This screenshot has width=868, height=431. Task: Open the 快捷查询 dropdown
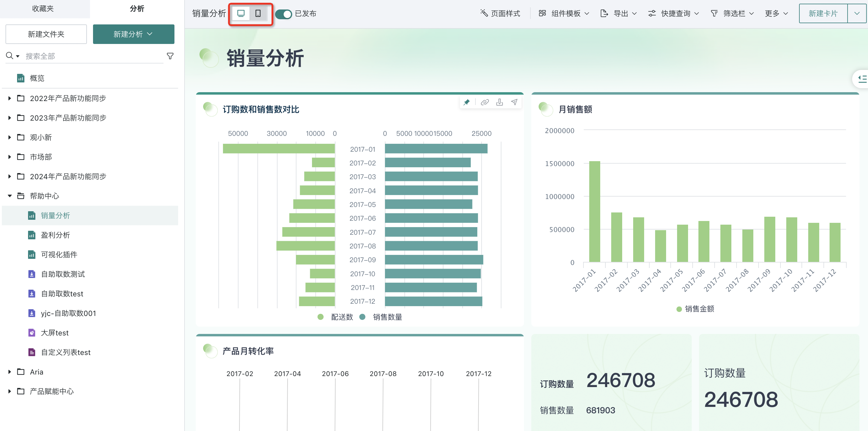pyautogui.click(x=674, y=13)
